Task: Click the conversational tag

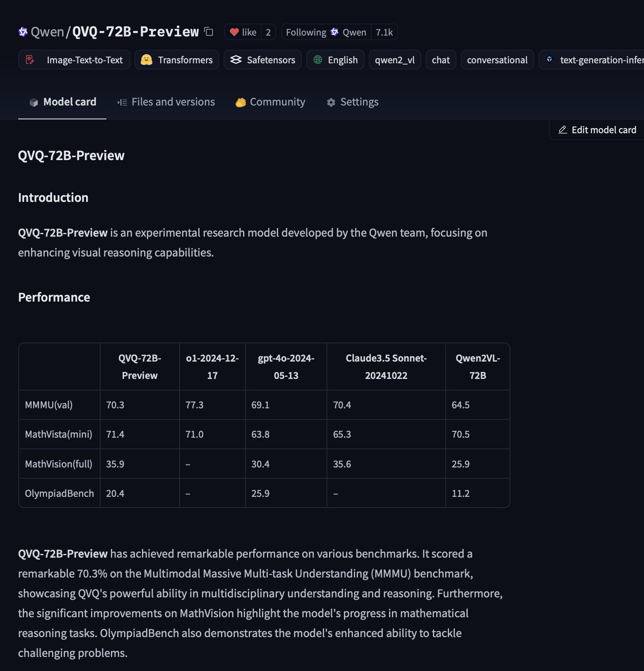Action: click(497, 60)
